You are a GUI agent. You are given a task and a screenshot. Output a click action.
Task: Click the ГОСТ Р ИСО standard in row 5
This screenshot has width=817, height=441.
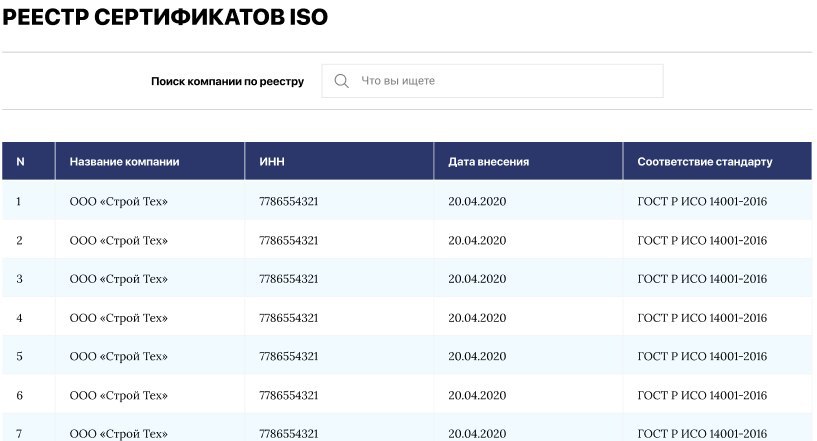pyautogui.click(x=702, y=357)
